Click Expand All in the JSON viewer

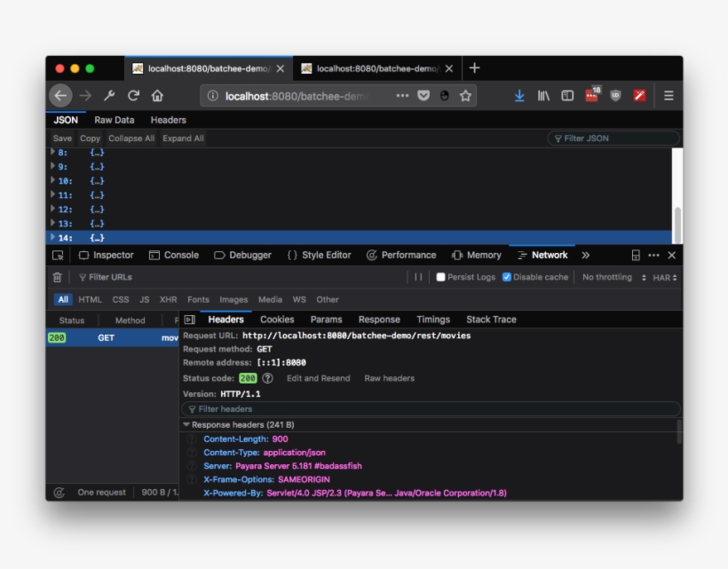click(183, 138)
